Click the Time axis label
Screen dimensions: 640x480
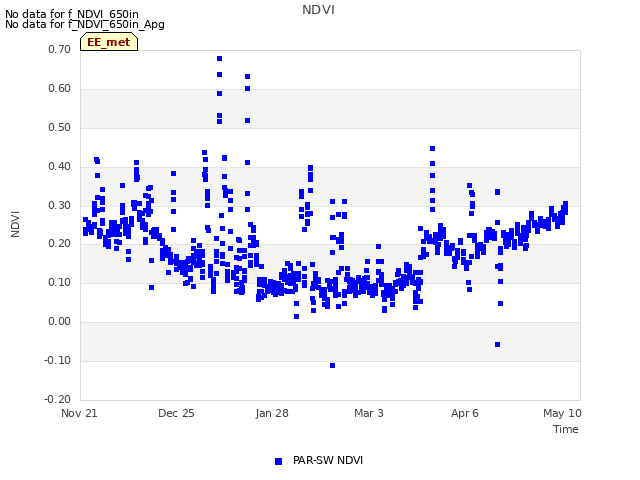566,429
